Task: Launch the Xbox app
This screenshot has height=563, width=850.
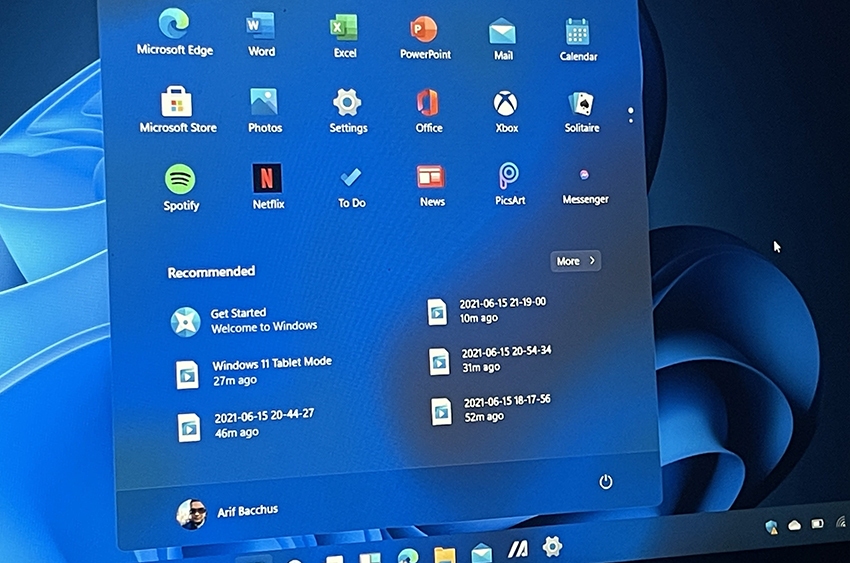Action: (506, 104)
